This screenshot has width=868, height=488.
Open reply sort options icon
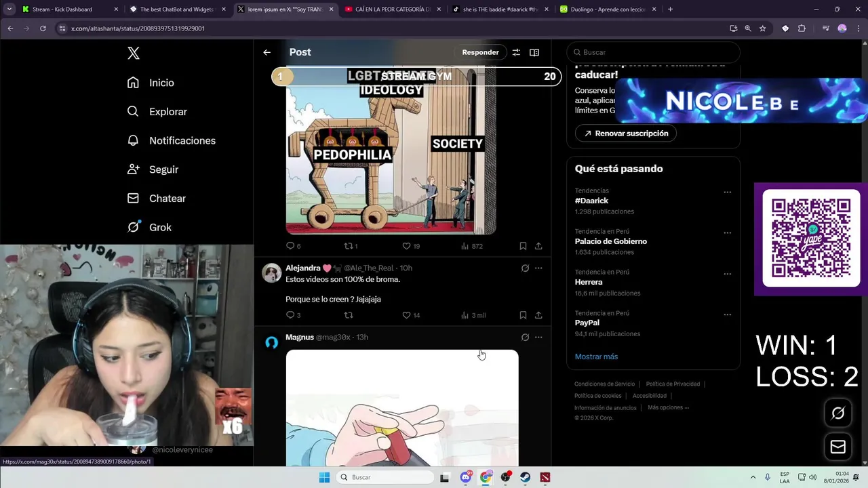516,52
